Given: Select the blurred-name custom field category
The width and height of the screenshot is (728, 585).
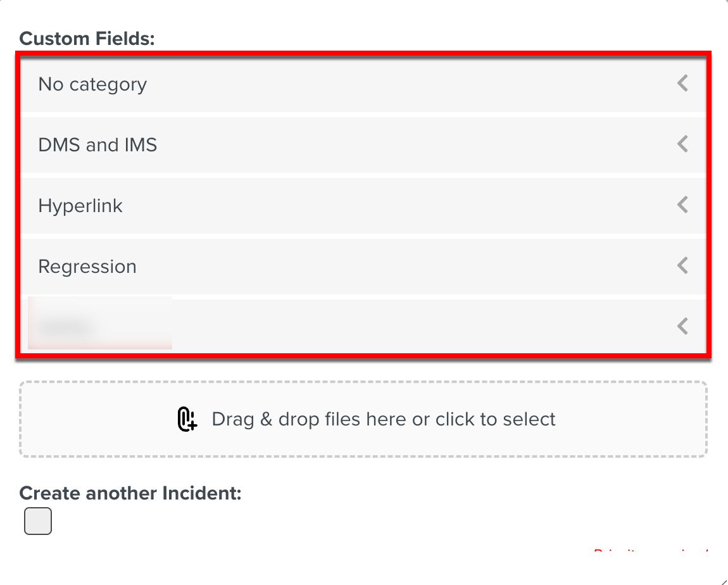Looking at the screenshot, I should pyautogui.click(x=100, y=327).
